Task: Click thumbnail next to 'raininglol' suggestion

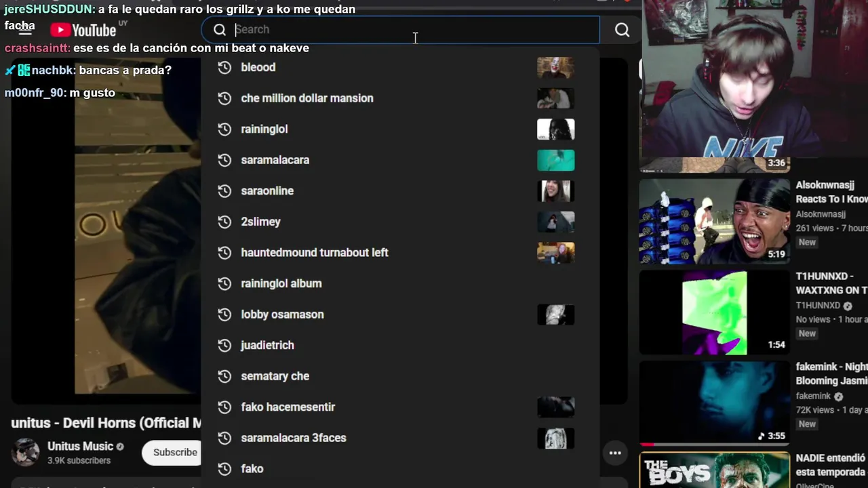Action: 556,129
